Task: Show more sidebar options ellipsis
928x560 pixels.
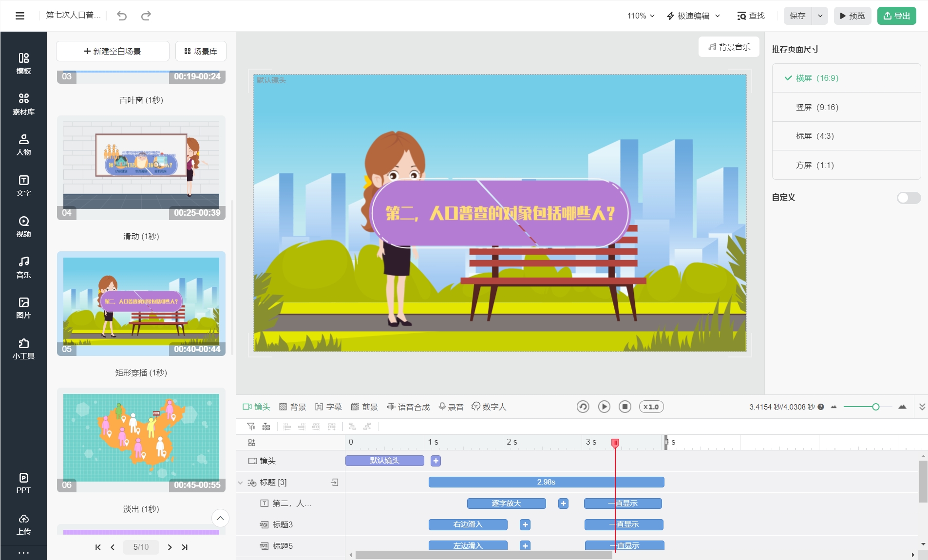Action: pos(23,553)
